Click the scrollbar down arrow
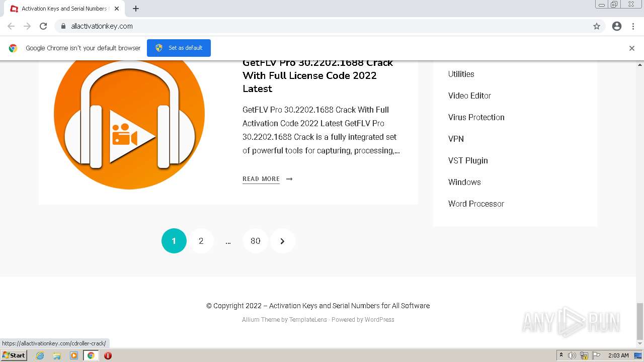Screen dimensions: 644x362 640,345
